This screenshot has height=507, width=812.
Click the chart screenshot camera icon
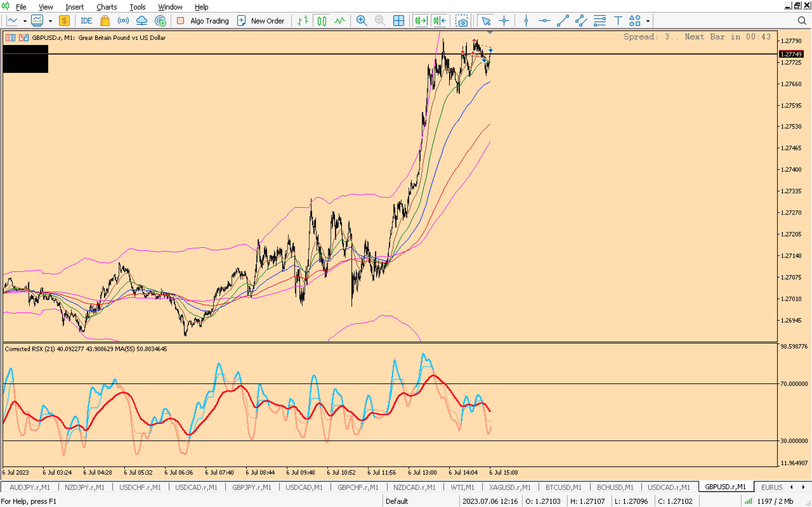(462, 21)
